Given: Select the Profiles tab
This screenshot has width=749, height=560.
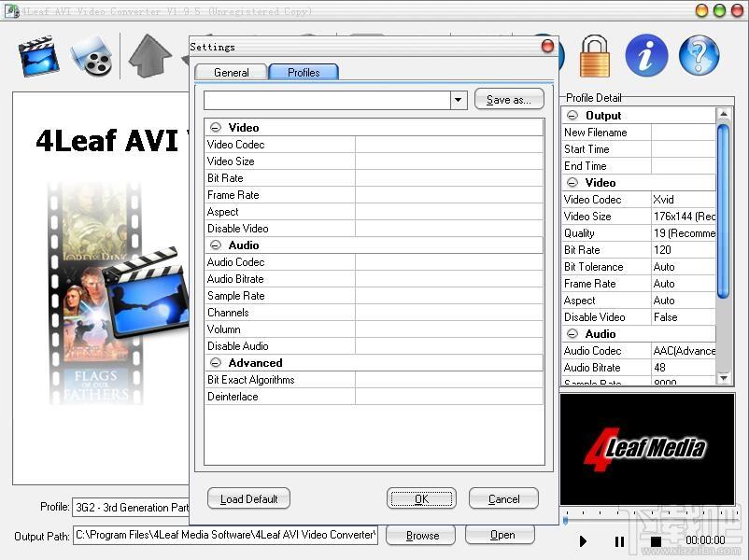Looking at the screenshot, I should pyautogui.click(x=304, y=72).
